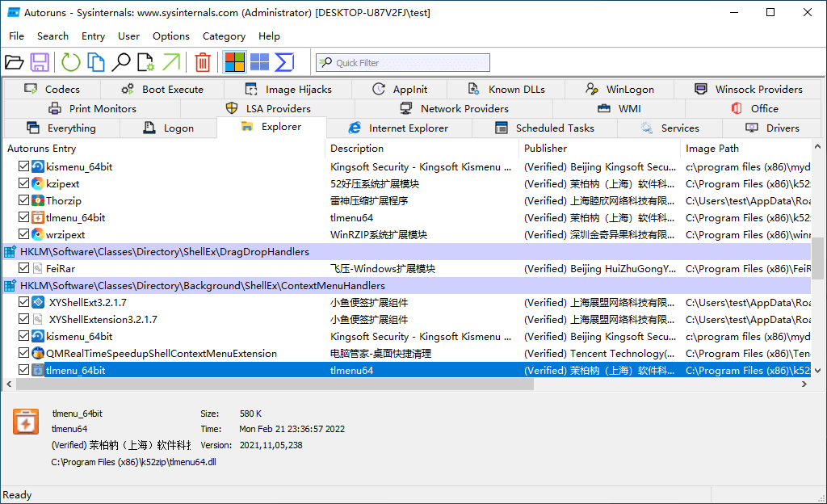Open the Category menu
Viewport: 827px width, 504px height.
[x=225, y=36]
